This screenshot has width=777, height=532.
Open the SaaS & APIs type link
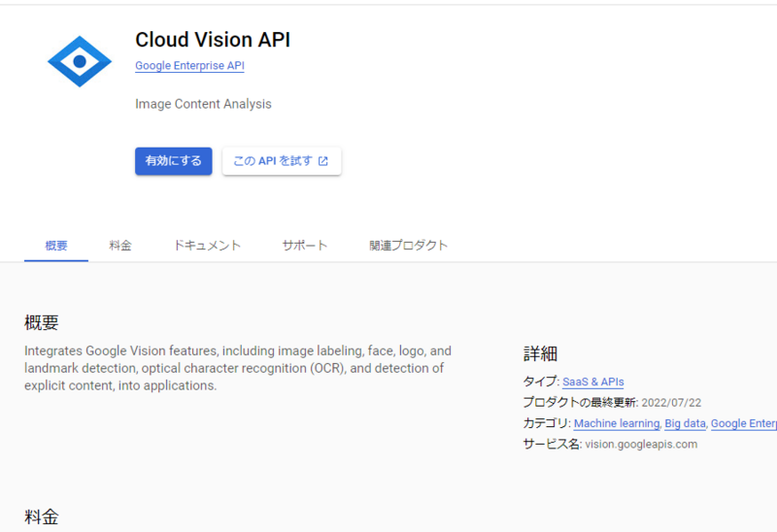pos(593,382)
